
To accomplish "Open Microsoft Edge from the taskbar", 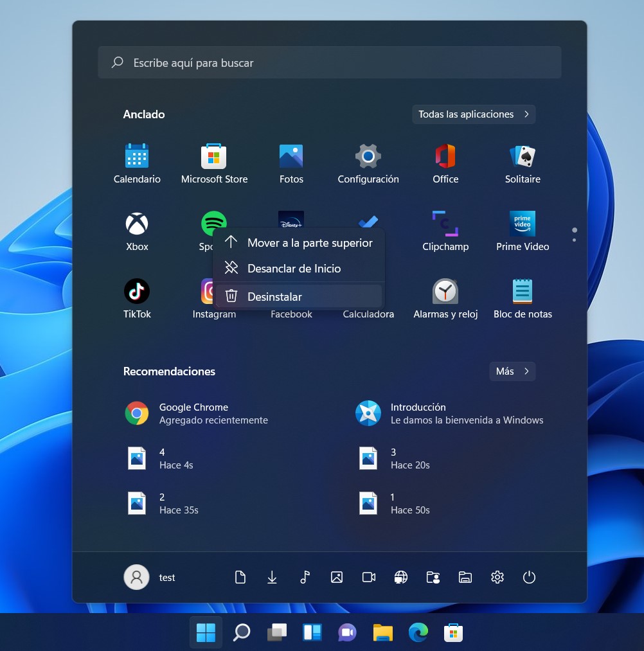I will tap(418, 632).
